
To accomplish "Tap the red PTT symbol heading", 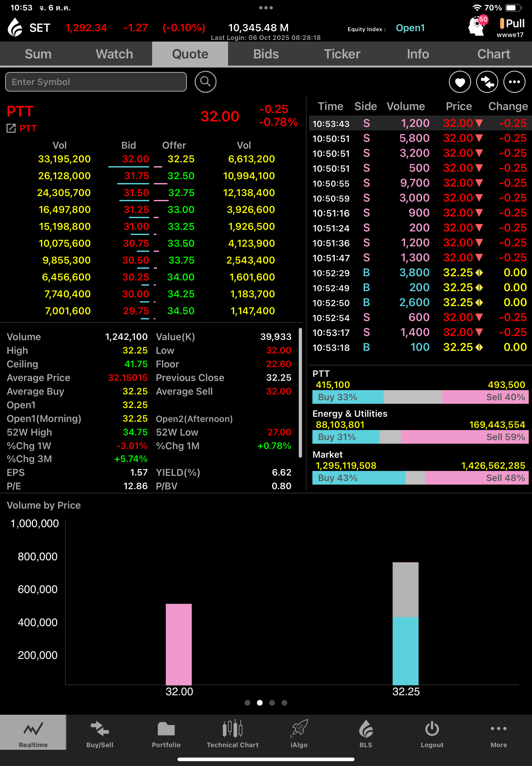I will tap(20, 111).
